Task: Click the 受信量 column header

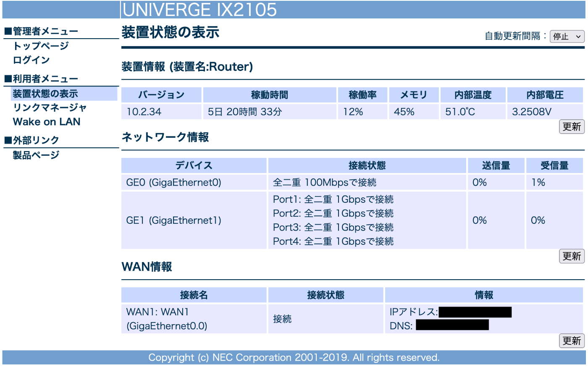Action: (x=554, y=165)
